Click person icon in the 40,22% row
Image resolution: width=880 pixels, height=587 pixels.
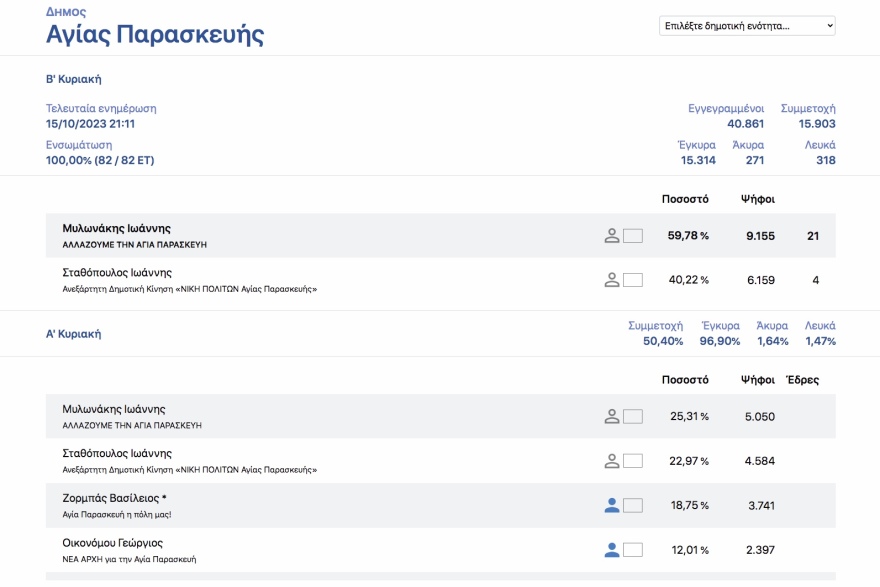coord(612,280)
